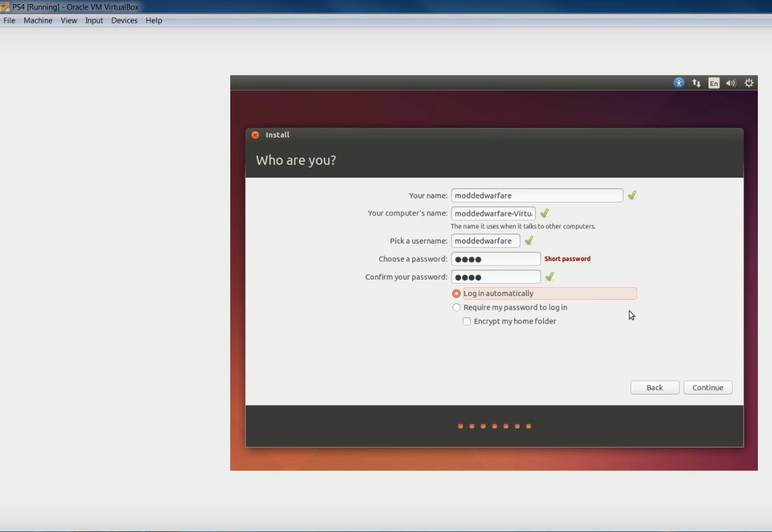Open the VirtualBox File menu
The width and height of the screenshot is (772, 532).
click(9, 20)
